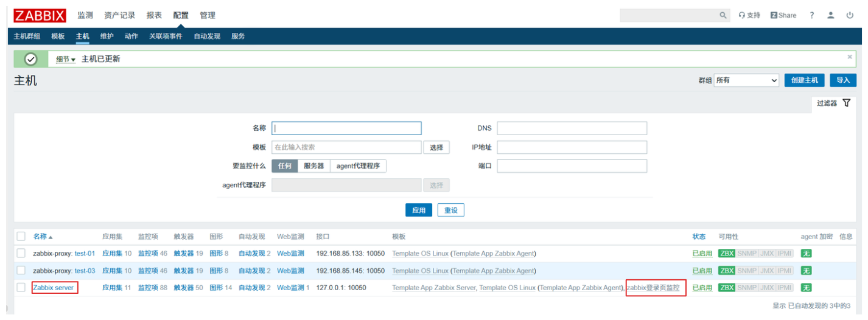Viewport: 868px width, 320px height.
Task: Go to the 服务 submenu
Action: coord(238,37)
